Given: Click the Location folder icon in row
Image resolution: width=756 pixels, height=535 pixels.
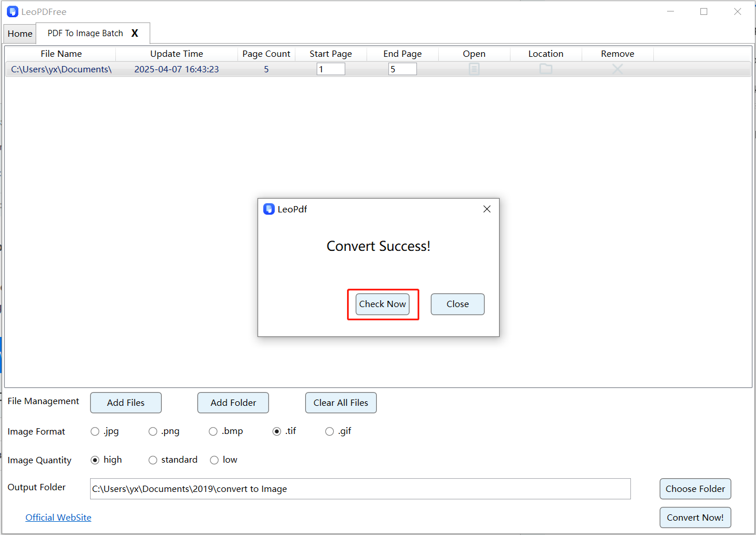Looking at the screenshot, I should pos(545,69).
